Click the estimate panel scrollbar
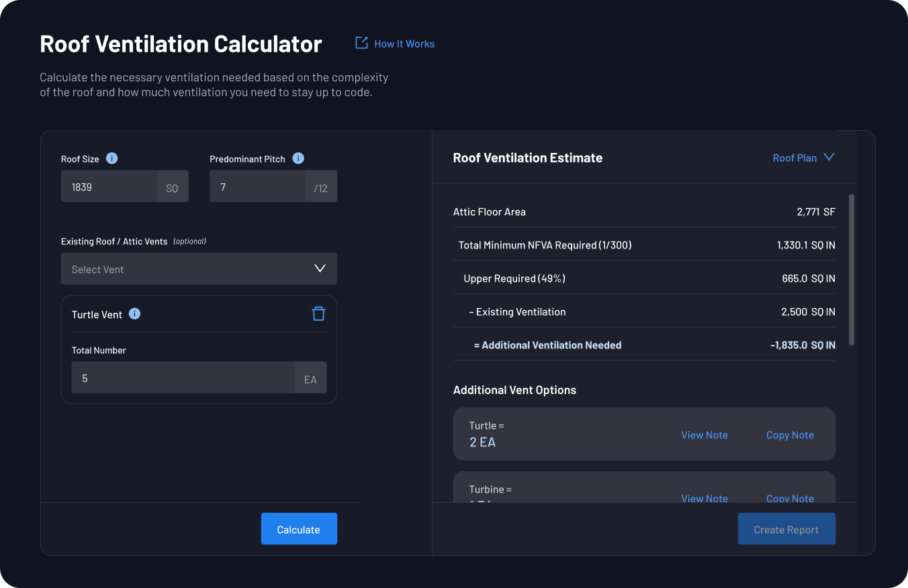 (850, 268)
